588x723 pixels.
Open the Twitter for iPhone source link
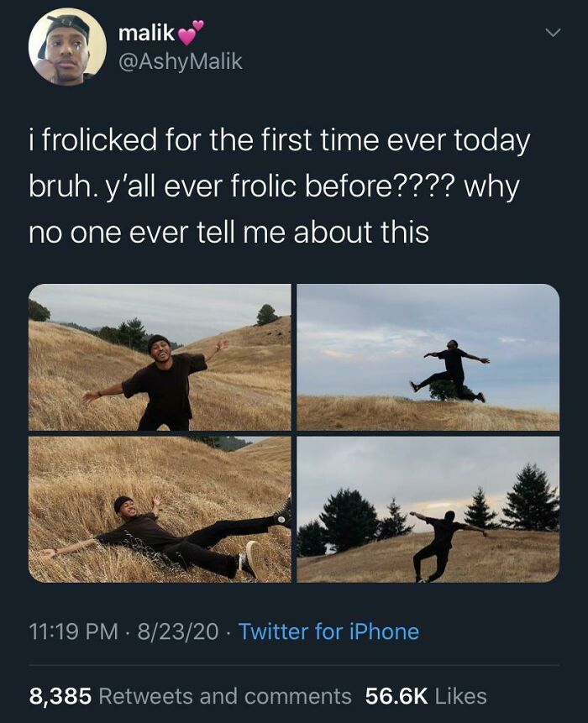tap(328, 631)
